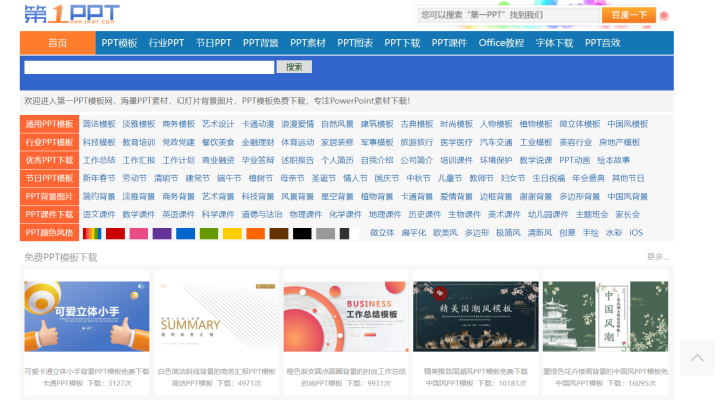Open the 房地产模板 link
The image size is (720, 407).
pyautogui.click(x=619, y=142)
